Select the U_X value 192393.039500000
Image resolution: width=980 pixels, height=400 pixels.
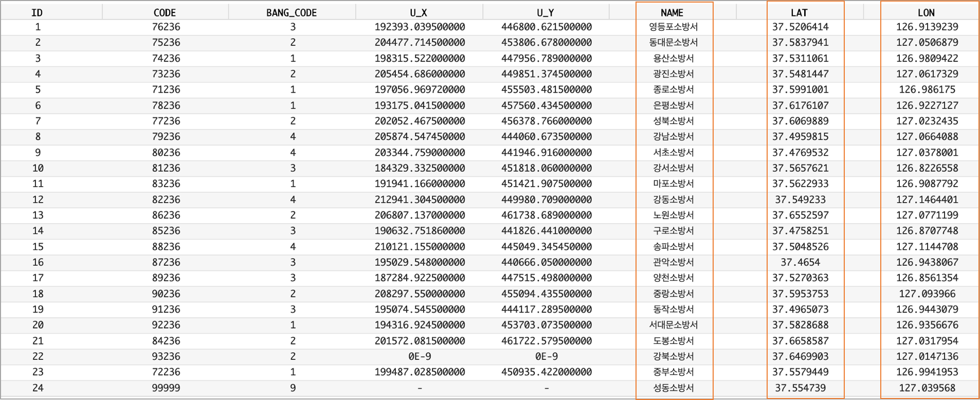420,27
